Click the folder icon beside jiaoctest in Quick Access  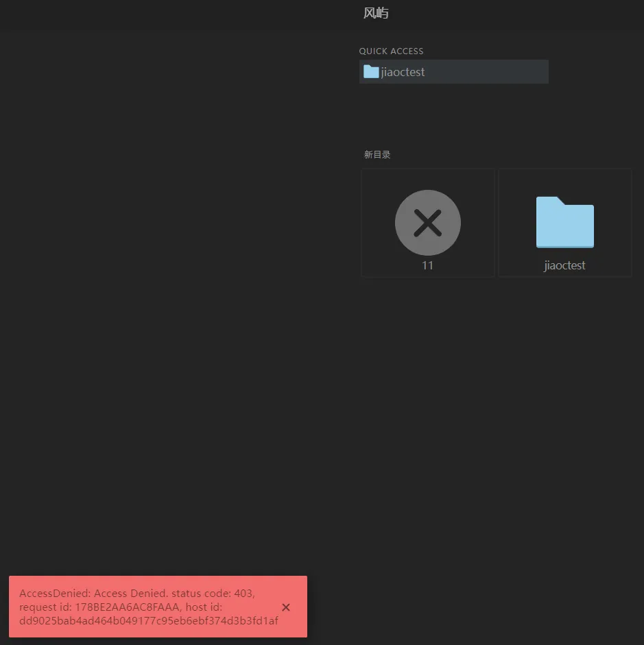[x=371, y=72]
